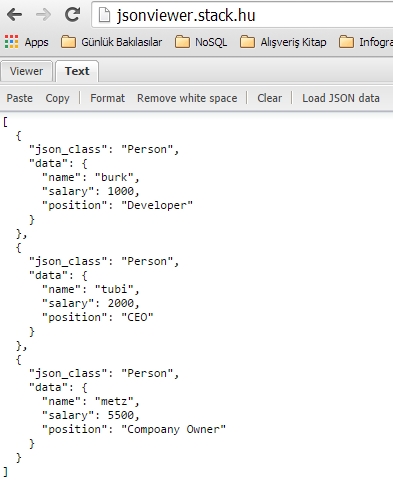Click the "salary": 2000 line
Image resolution: width=393 pixels, height=486 pixels.
(91, 303)
